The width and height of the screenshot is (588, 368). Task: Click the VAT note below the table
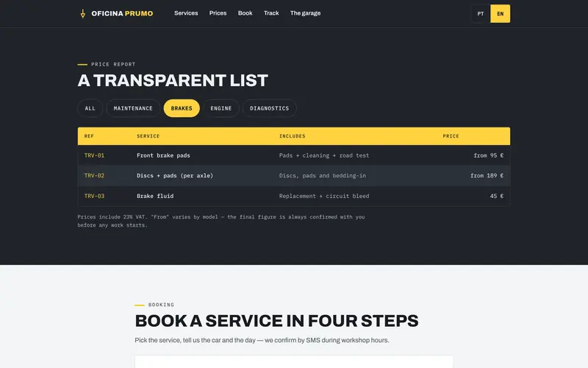(x=221, y=222)
